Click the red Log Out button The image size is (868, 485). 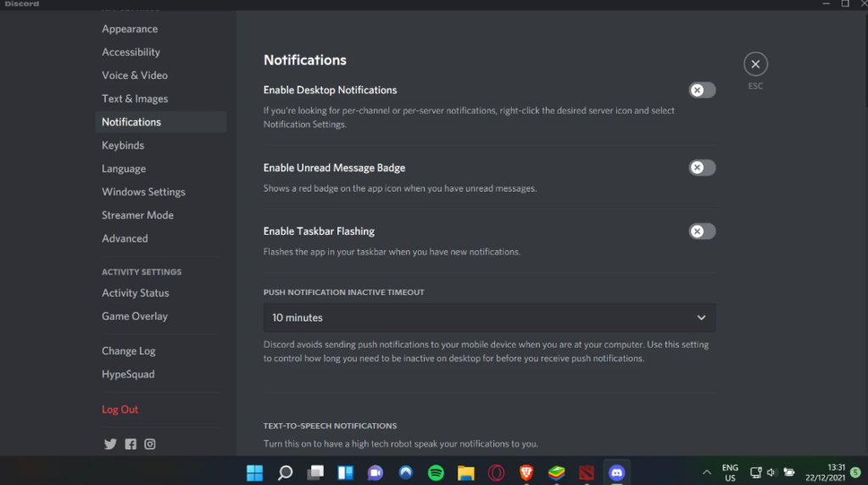120,410
